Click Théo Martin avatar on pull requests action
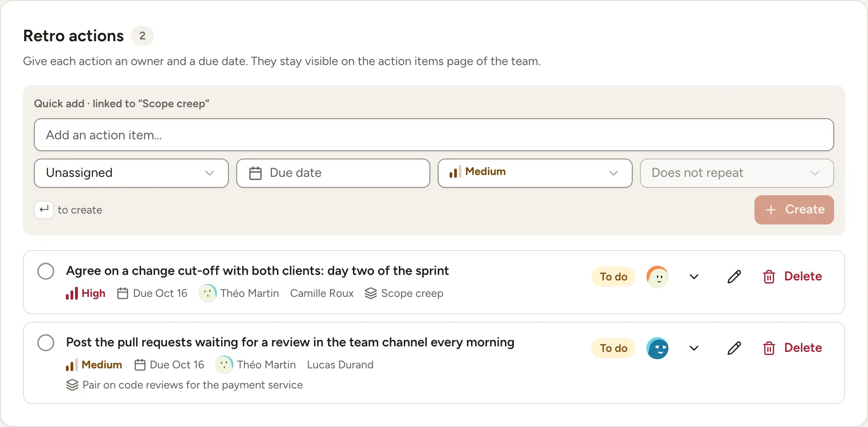This screenshot has height=427, width=868. pyautogui.click(x=224, y=365)
